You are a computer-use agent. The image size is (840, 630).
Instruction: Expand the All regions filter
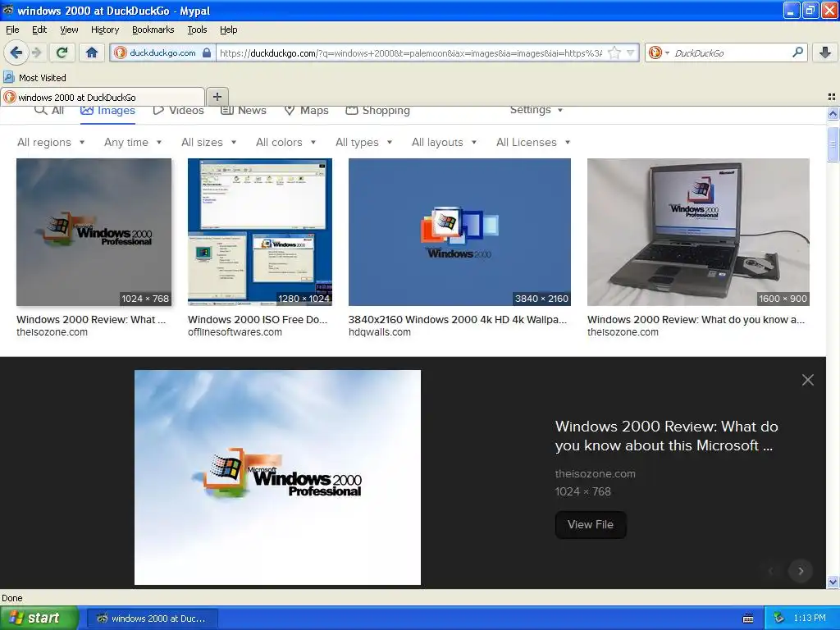tap(51, 142)
